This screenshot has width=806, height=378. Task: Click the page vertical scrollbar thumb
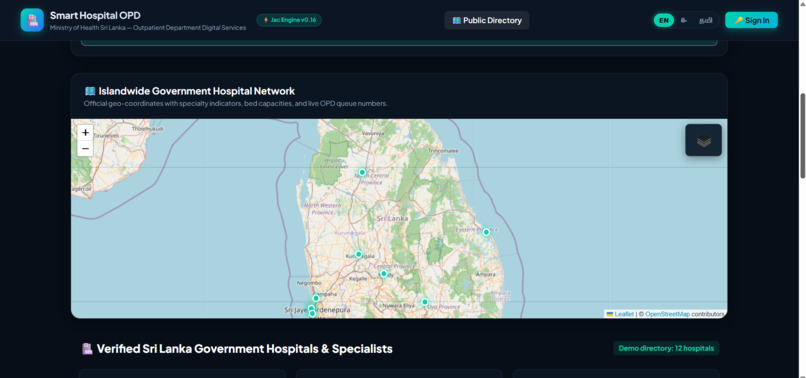coord(802,136)
